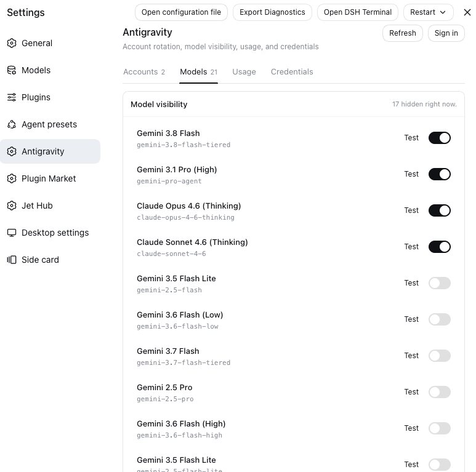Image resolution: width=476 pixels, height=472 pixels.
Task: Switch off Claude Sonnet 4.6 (Thinking) toggle
Action: (439, 247)
